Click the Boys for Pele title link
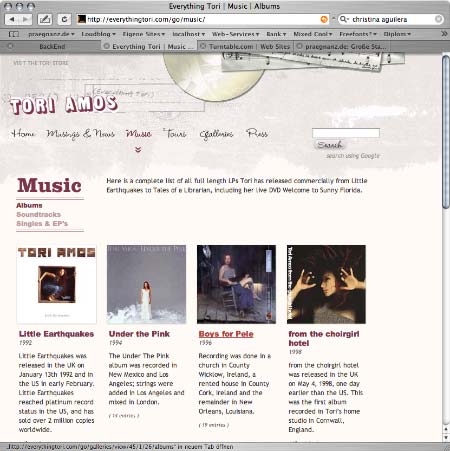 point(226,334)
